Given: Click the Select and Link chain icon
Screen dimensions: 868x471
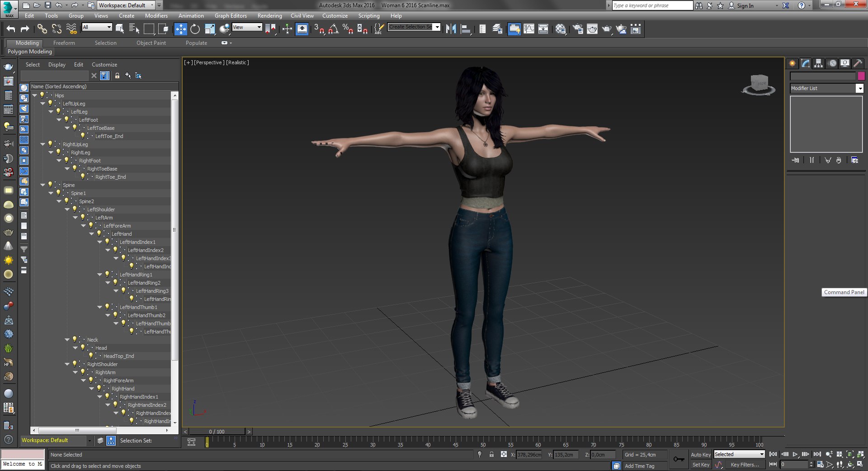Looking at the screenshot, I should point(42,29).
